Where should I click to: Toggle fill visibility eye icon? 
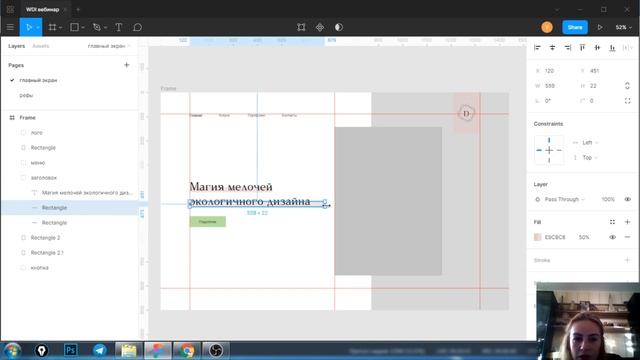coord(612,237)
